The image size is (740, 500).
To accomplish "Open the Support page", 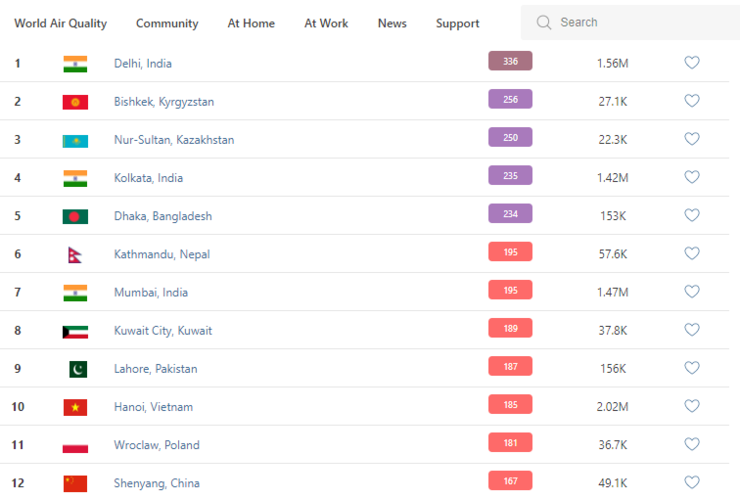I will pyautogui.click(x=457, y=23).
